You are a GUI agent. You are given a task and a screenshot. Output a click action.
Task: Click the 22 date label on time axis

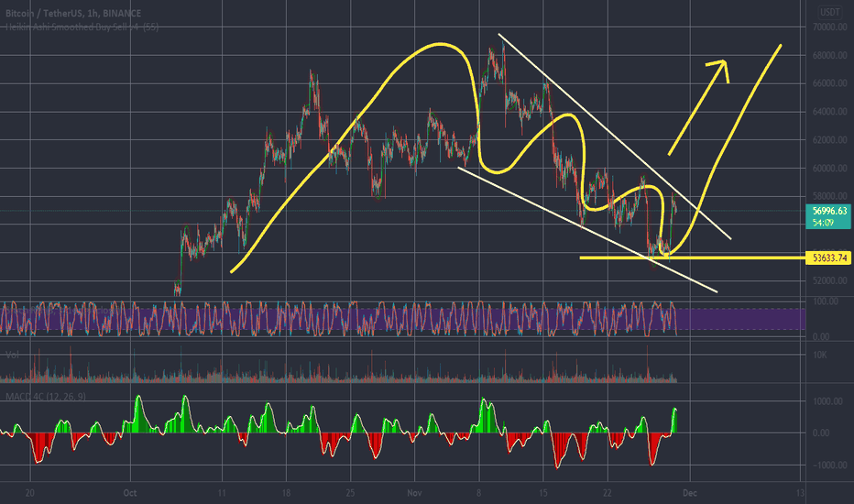[608, 493]
